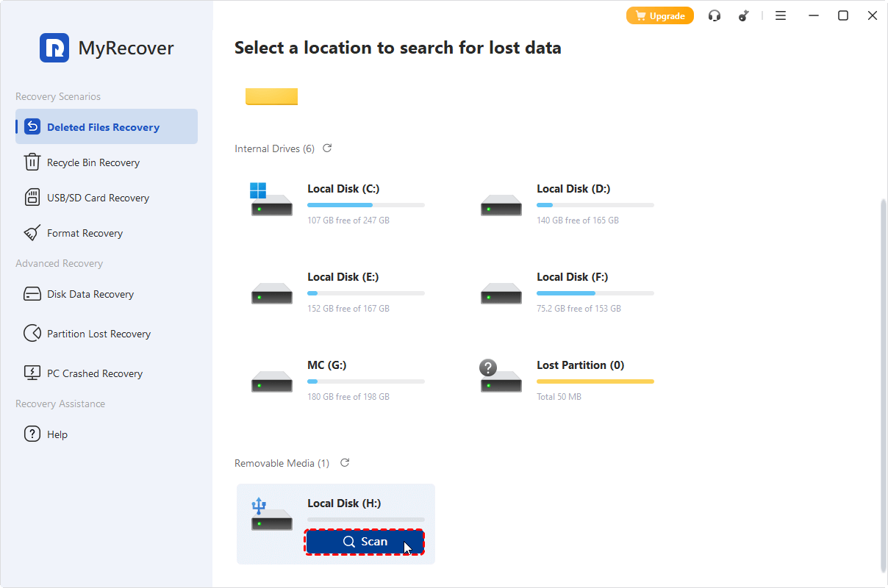Open Deleted Files Recovery scenario
Viewport: 888px width, 588px height.
tap(107, 126)
